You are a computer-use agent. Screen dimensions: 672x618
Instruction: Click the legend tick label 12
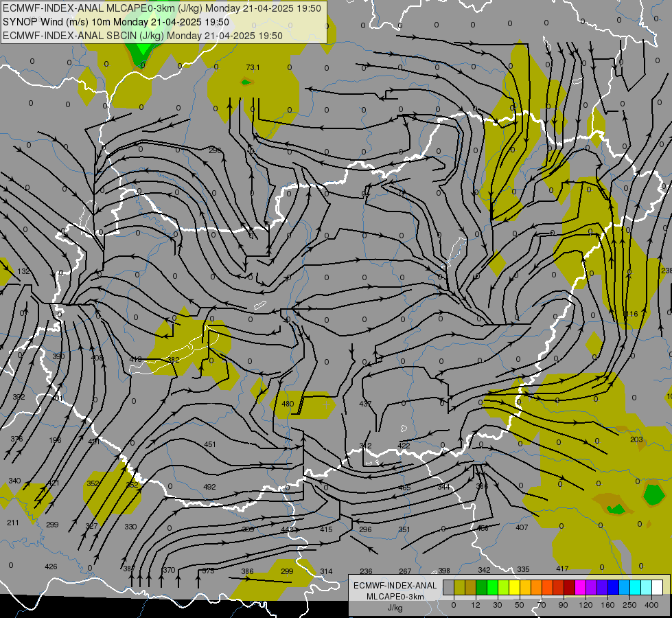475,605
